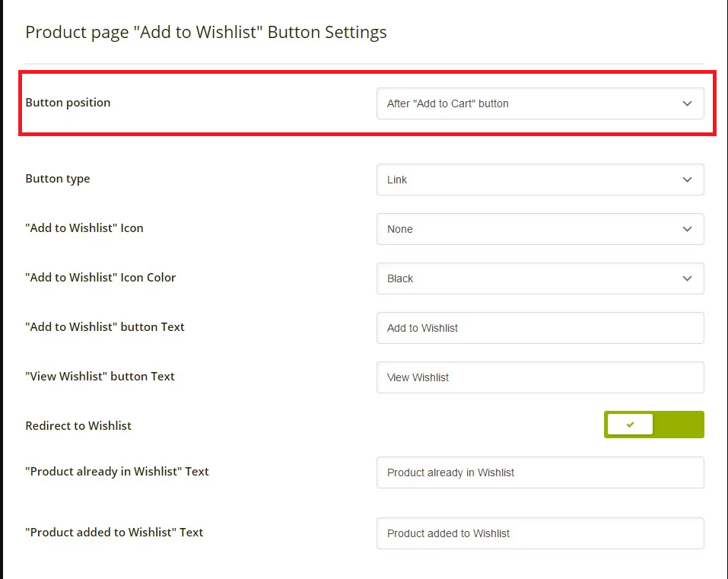Screen dimensions: 728x579
Task: Open the Button type dropdown showing Link
Action: (x=540, y=180)
